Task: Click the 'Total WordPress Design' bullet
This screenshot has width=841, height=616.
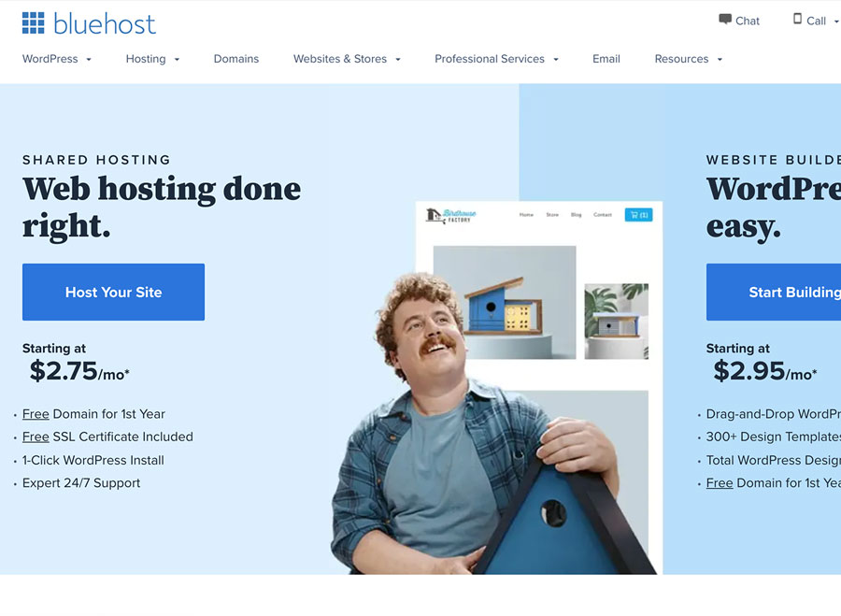Action: [x=774, y=461]
